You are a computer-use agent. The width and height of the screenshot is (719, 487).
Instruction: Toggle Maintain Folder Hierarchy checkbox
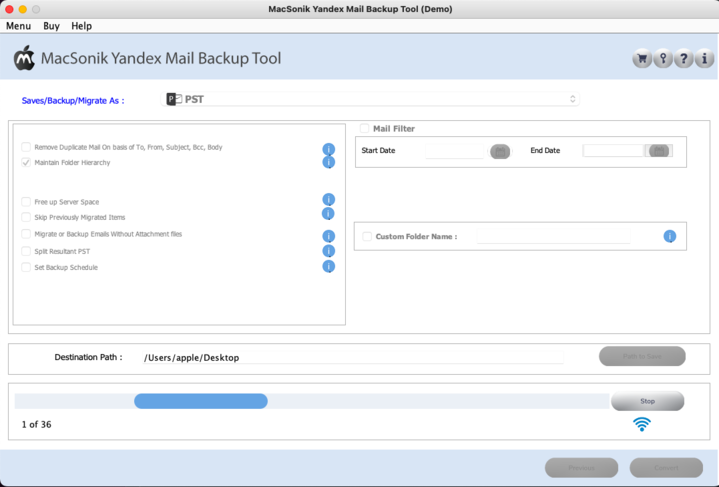[26, 162]
